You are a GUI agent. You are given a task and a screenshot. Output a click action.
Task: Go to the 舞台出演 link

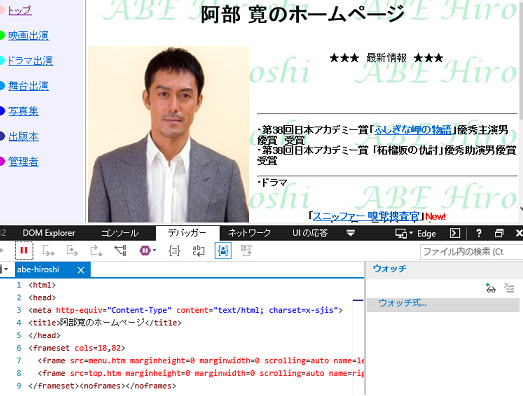[x=28, y=86]
